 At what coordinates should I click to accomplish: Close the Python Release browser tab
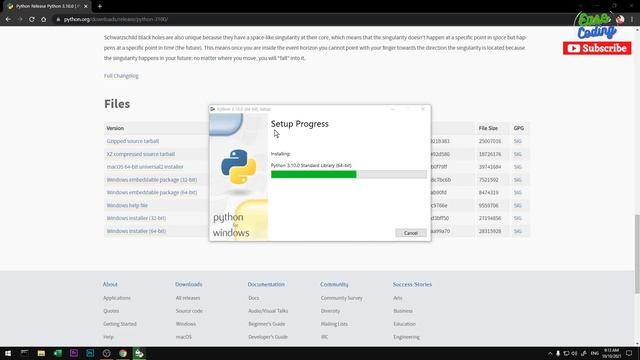86,7
